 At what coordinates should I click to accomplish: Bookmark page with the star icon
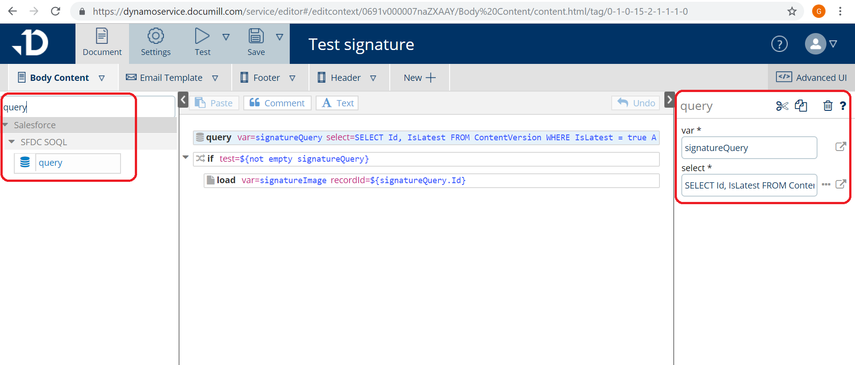pos(792,11)
